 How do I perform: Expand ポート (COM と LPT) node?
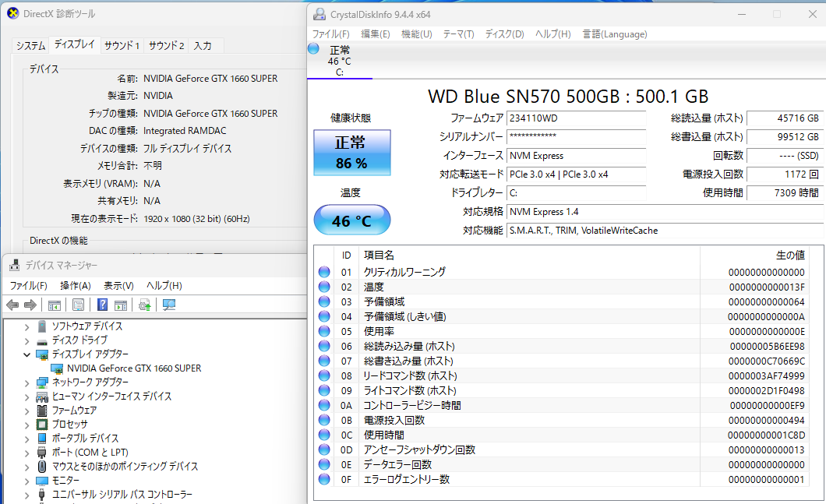(x=26, y=453)
